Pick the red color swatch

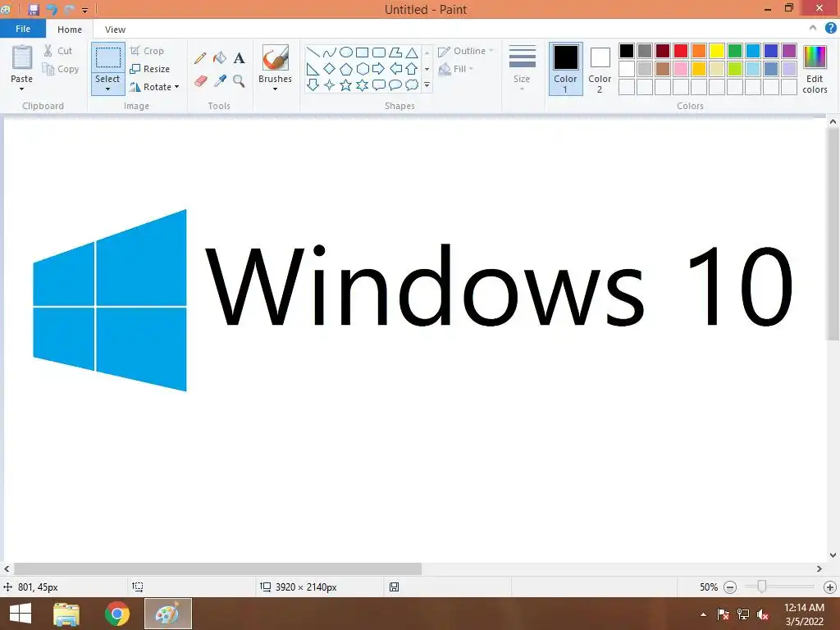pyautogui.click(x=681, y=51)
